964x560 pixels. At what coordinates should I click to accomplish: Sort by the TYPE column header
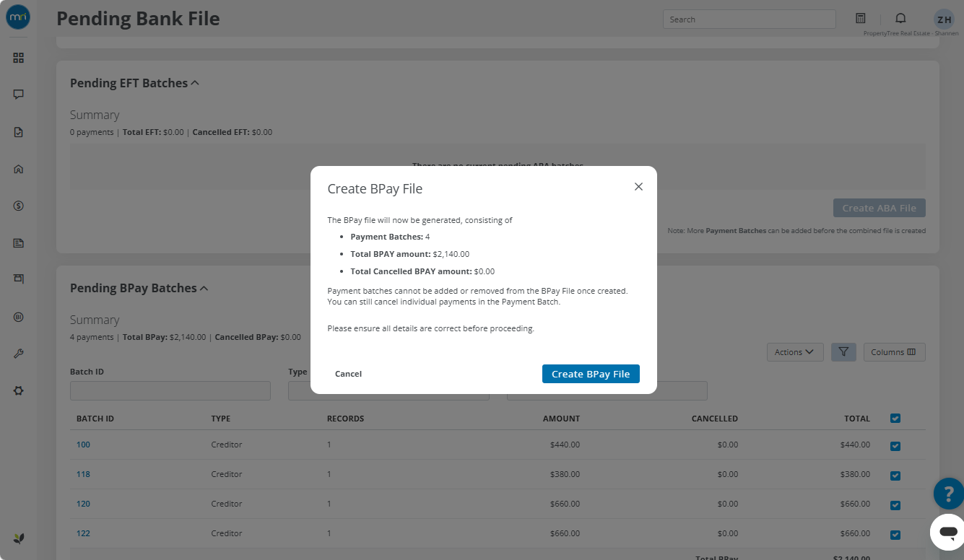click(x=221, y=419)
